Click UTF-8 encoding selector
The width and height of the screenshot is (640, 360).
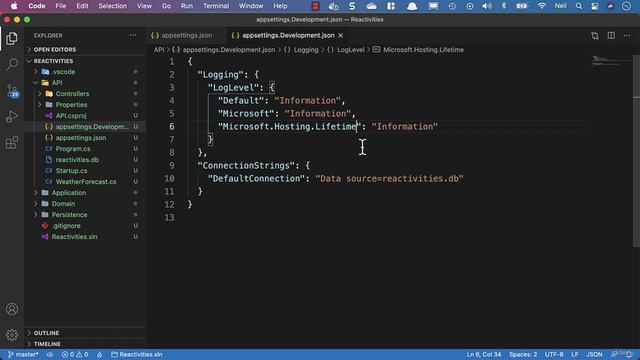click(x=554, y=354)
